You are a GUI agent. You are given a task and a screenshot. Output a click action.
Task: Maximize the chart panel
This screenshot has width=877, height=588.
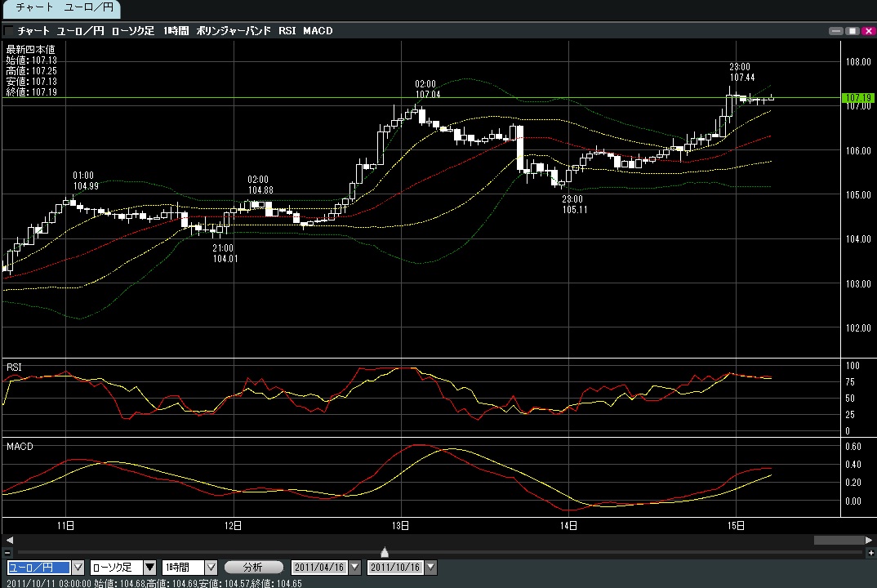pyautogui.click(x=852, y=31)
